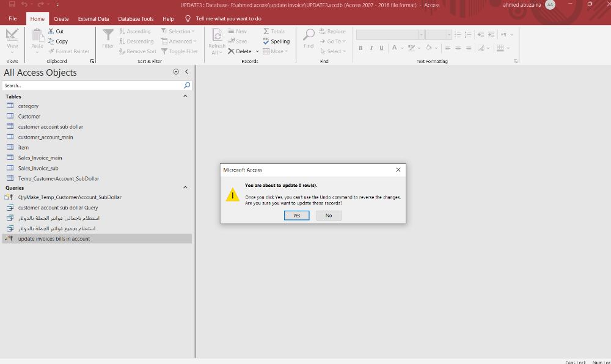Switch to the External Data tab
The height and width of the screenshot is (364, 611).
point(93,19)
